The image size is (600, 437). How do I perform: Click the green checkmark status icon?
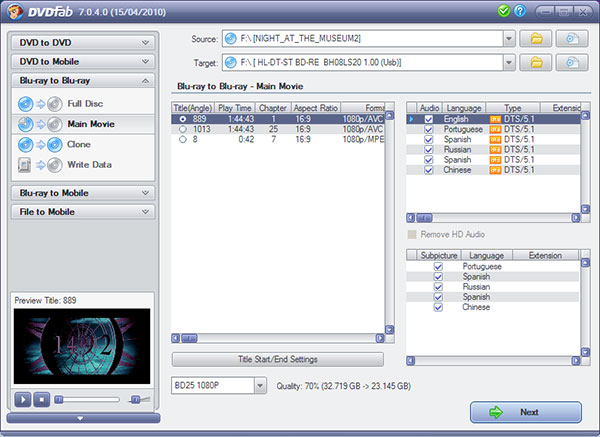(x=504, y=11)
